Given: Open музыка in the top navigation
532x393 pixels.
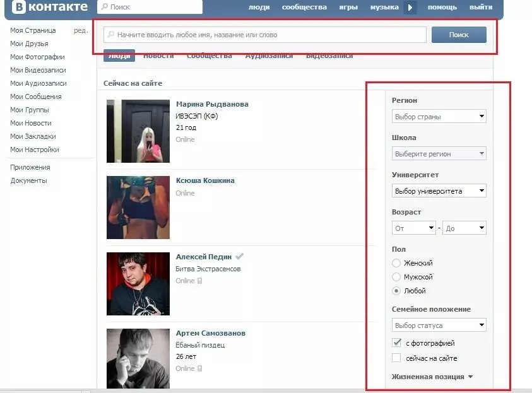Looking at the screenshot, I should [384, 7].
